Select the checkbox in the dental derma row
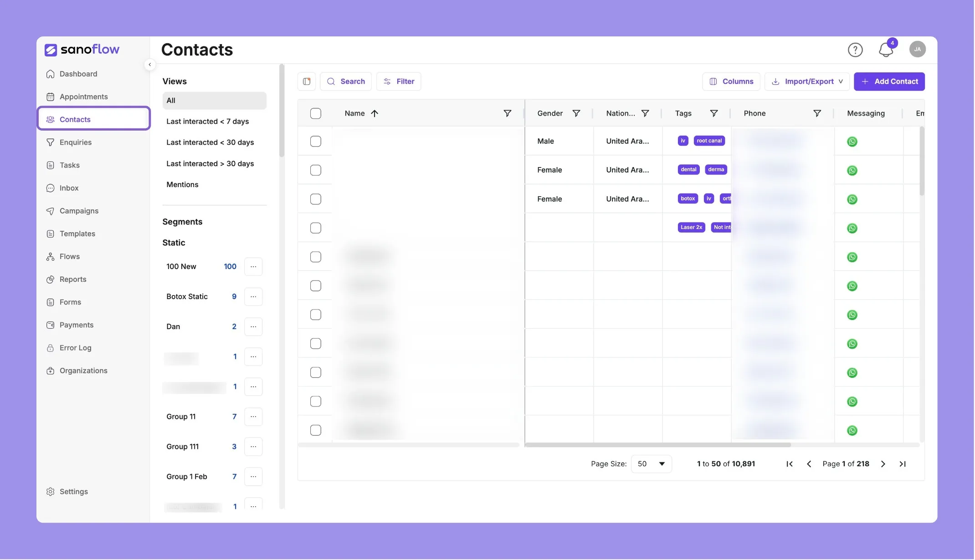975x560 pixels. coord(315,170)
